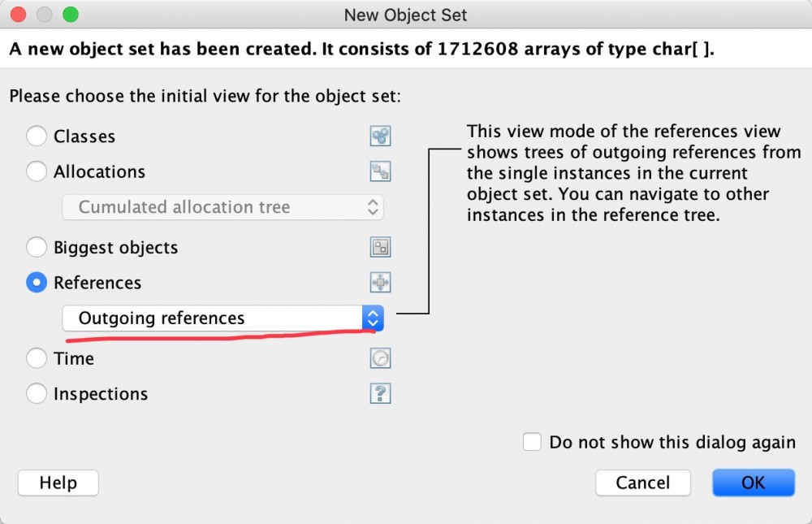
Task: Open the Cumulated allocation tree dropdown
Action: click(x=222, y=207)
